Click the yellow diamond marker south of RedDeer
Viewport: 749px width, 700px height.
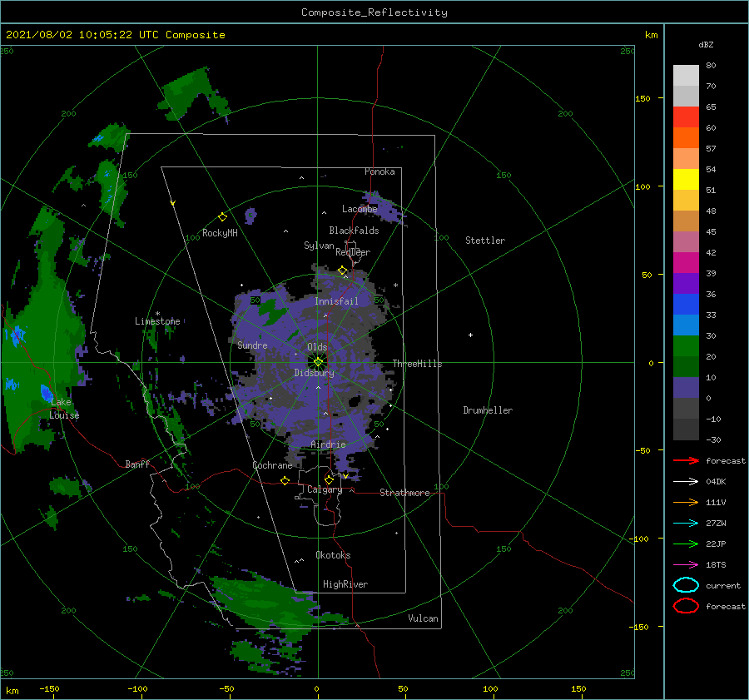(343, 271)
